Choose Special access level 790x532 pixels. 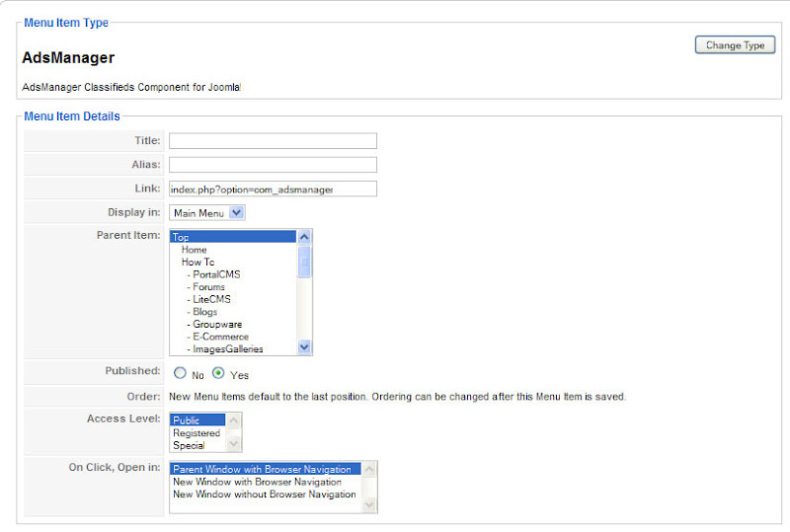click(x=197, y=445)
